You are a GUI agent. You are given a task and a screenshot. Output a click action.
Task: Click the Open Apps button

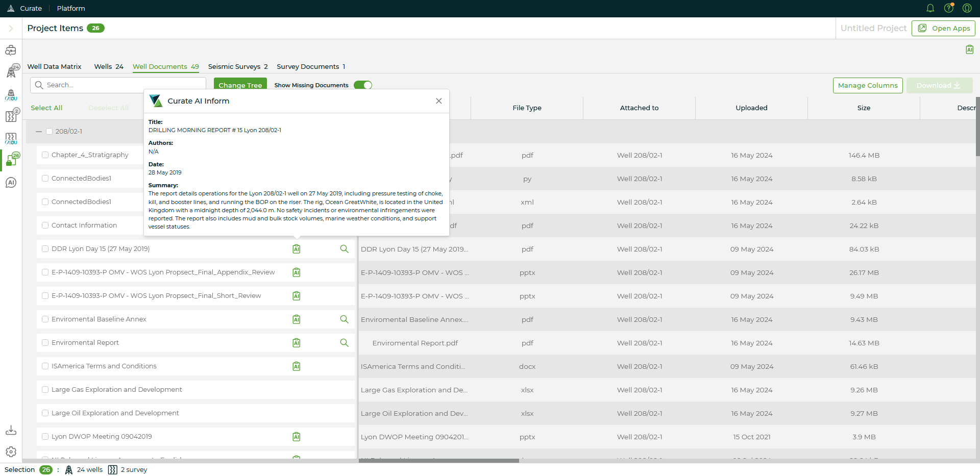tap(943, 28)
